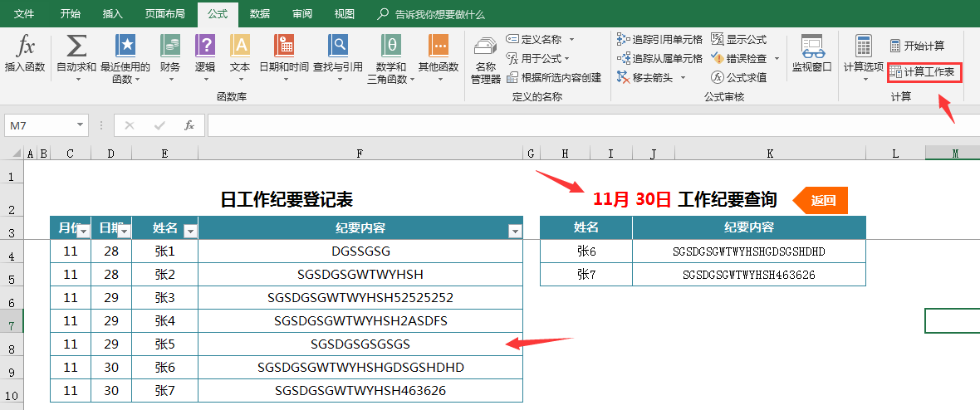Expand the Use in Formula dropdown arrow

pos(567,58)
